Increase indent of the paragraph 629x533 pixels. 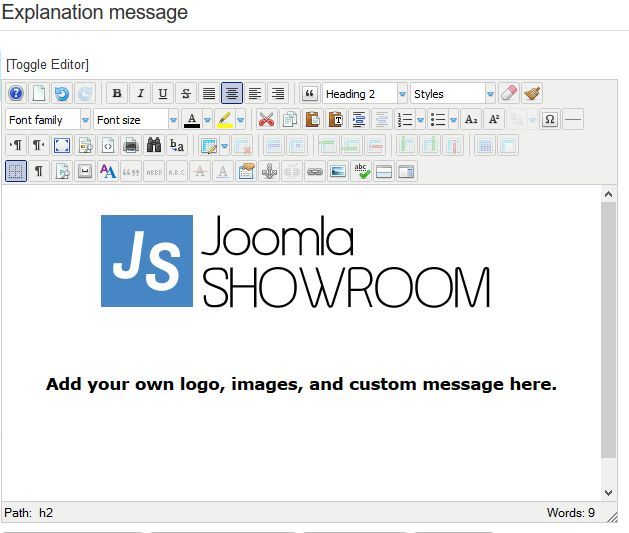pos(359,120)
